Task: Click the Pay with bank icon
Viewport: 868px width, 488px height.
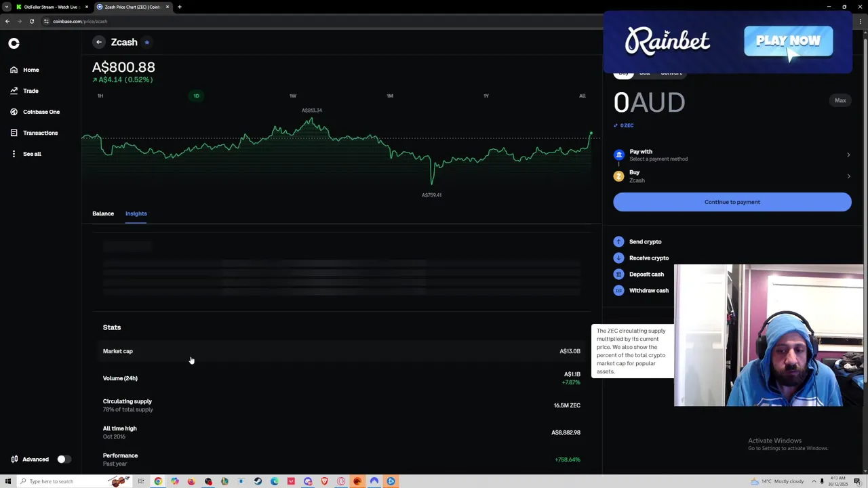Action: (x=618, y=155)
